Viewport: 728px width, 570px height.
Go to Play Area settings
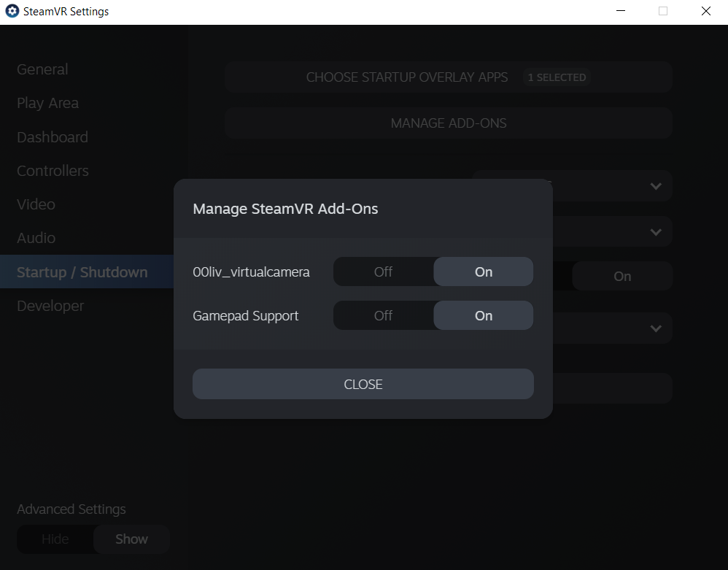(47, 103)
